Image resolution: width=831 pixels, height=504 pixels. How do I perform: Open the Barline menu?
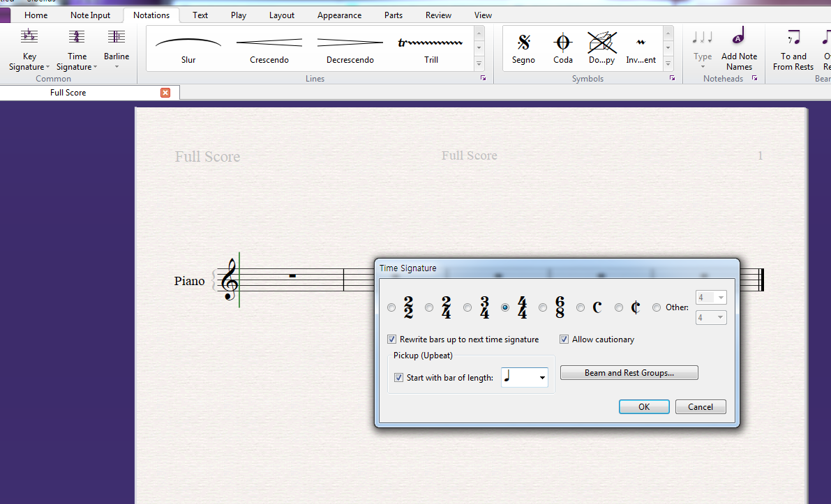(116, 49)
